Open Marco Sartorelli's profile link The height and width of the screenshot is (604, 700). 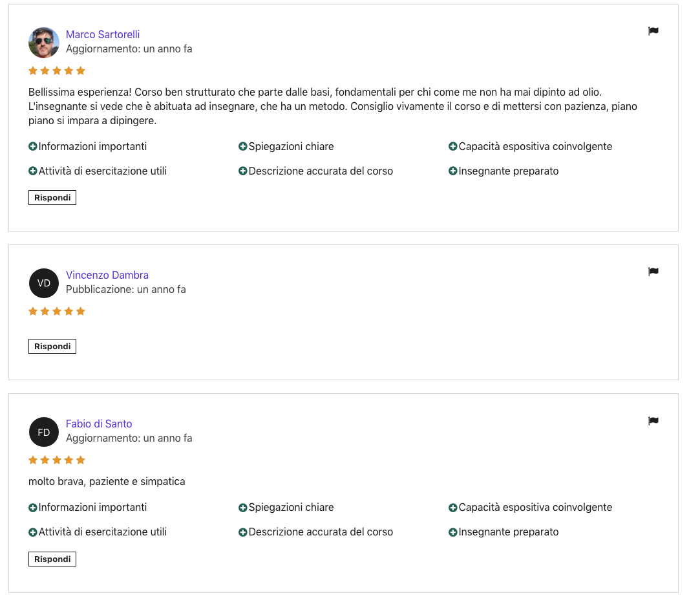tap(103, 34)
